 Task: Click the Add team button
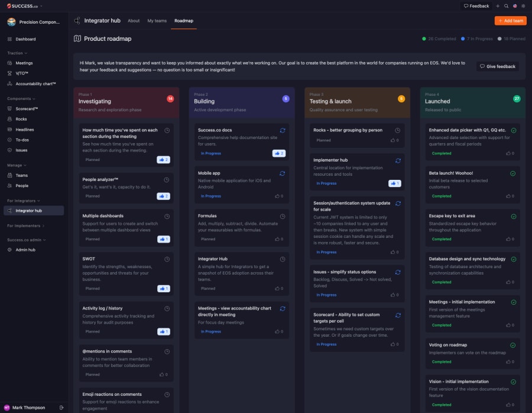(510, 21)
